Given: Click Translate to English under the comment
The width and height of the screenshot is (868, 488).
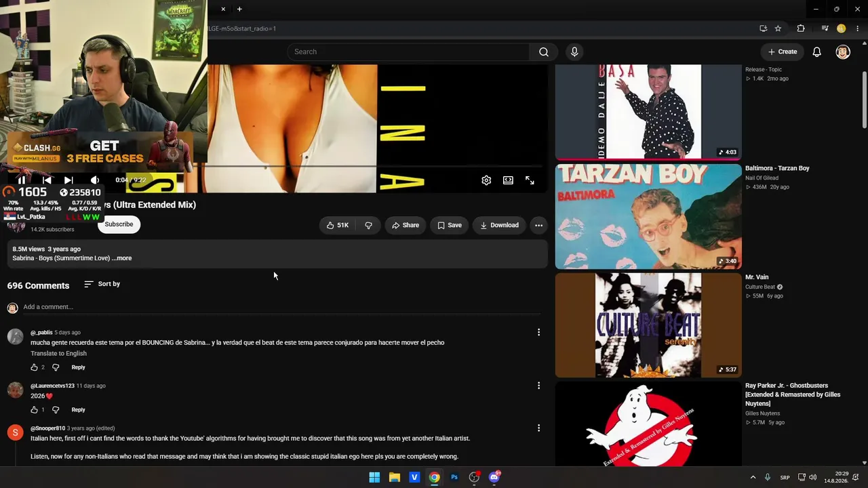Looking at the screenshot, I should [x=58, y=354].
